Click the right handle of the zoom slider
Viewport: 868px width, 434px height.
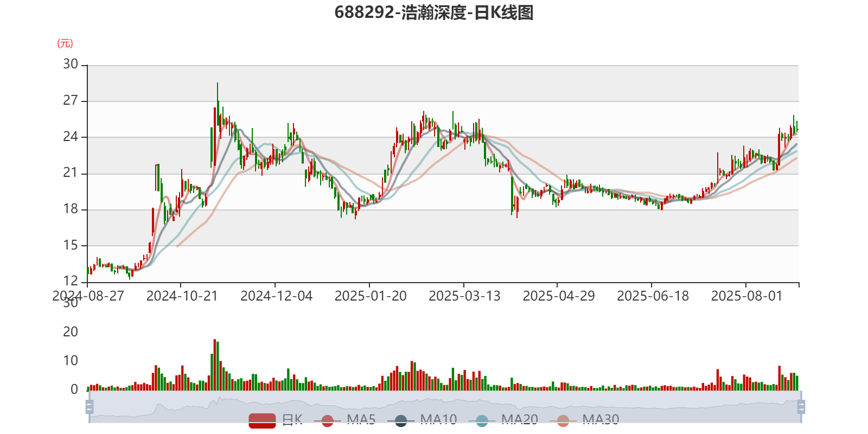(801, 407)
